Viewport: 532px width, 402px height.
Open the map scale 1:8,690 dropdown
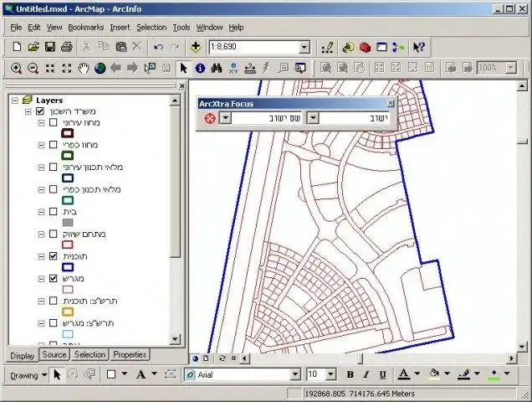click(304, 47)
